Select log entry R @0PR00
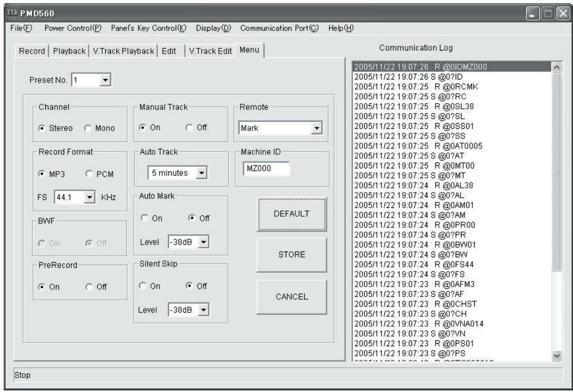Screen dimensions: 573x392 point(452,225)
